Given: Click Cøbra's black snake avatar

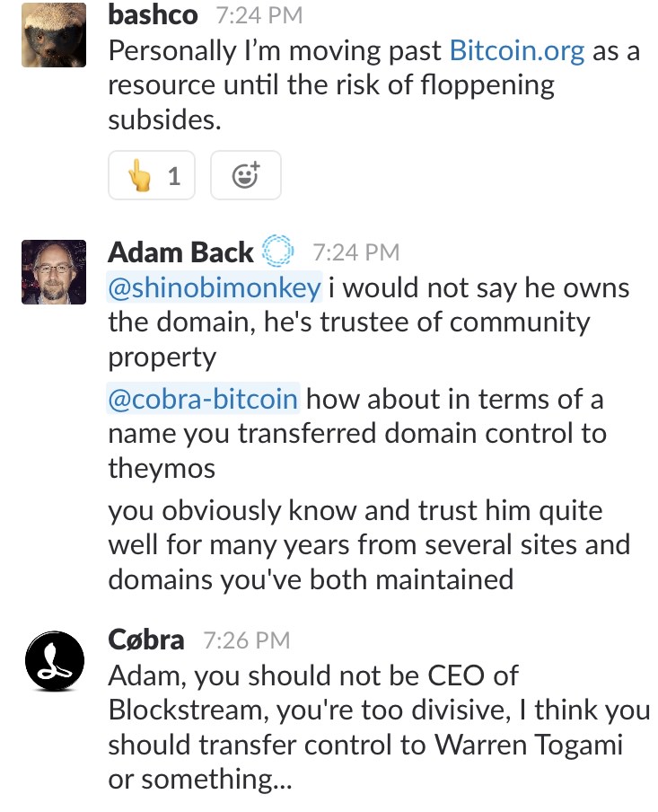Looking at the screenshot, I should (x=55, y=660).
